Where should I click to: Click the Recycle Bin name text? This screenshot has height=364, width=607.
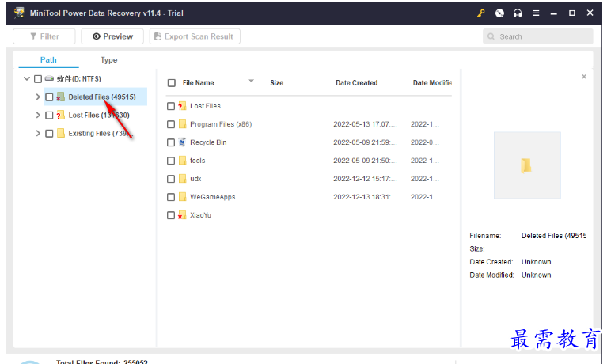208,142
